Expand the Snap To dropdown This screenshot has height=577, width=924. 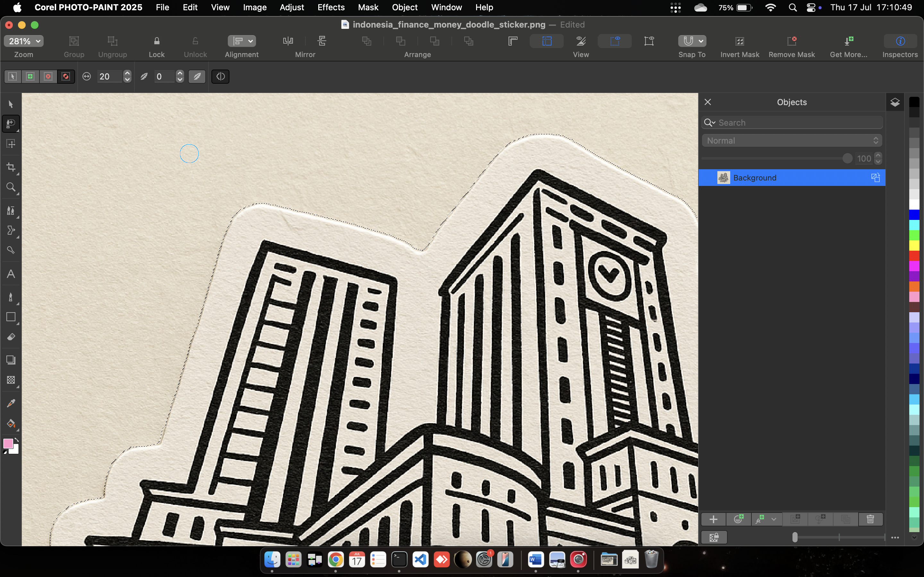pos(701,41)
